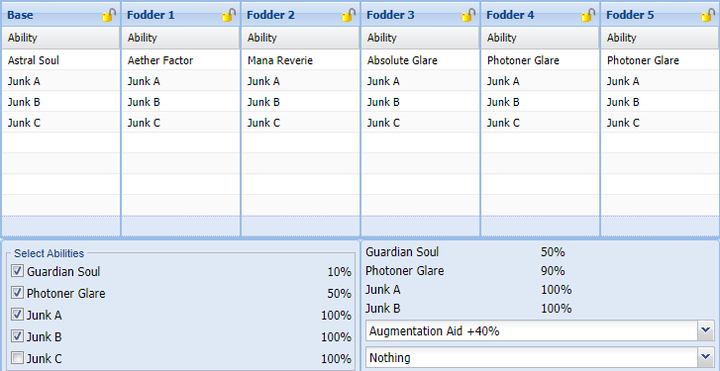This screenshot has width=720, height=371.
Task: Select Junk B in the Base list
Action: 61,101
